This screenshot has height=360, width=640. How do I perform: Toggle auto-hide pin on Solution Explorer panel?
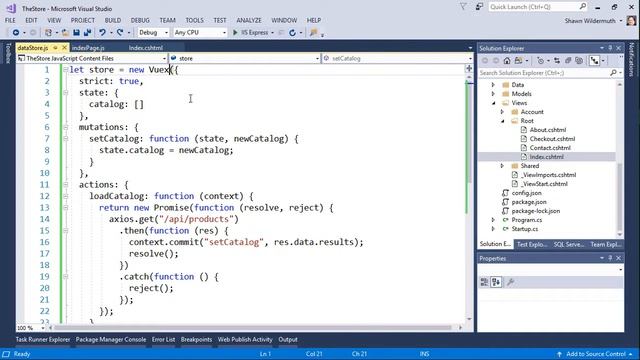610,48
